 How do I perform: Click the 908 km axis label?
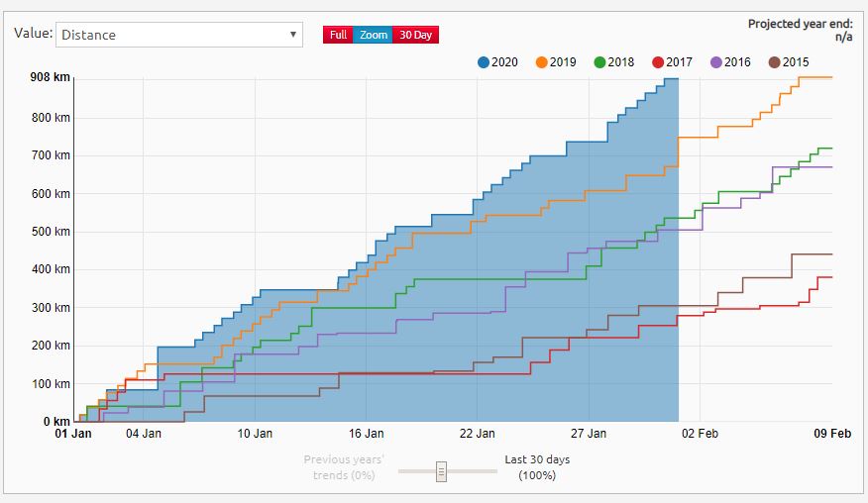click(x=51, y=77)
